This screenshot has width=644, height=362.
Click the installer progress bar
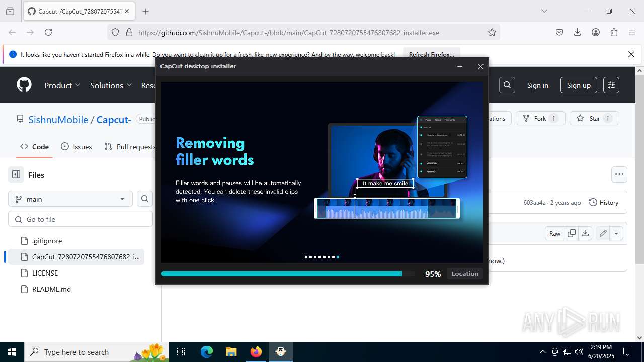288,274
